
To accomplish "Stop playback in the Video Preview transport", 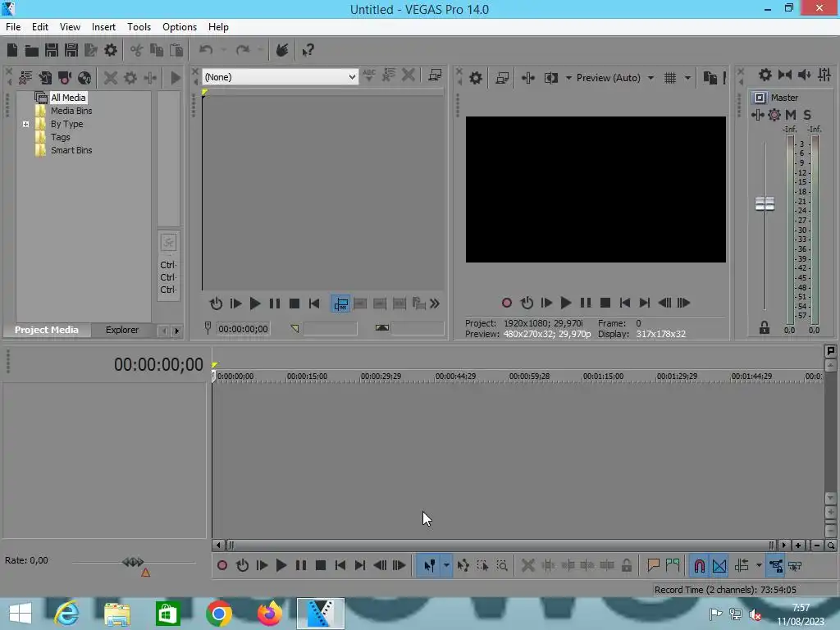I will click(x=605, y=303).
